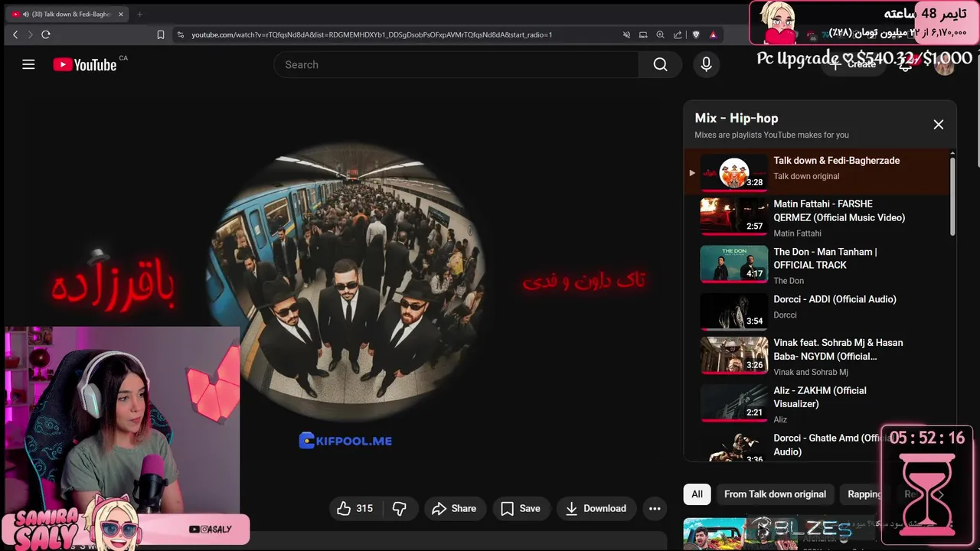Click the muted-autoplay icon in address bar
Viewport: 980px width, 551px height.
626,34
